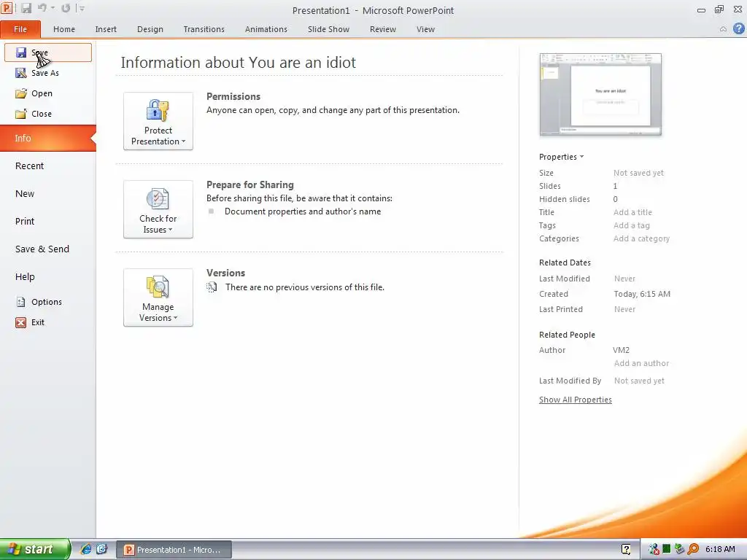Click 'Today, 6:15 AM' created date
This screenshot has width=747, height=560.
[642, 294]
